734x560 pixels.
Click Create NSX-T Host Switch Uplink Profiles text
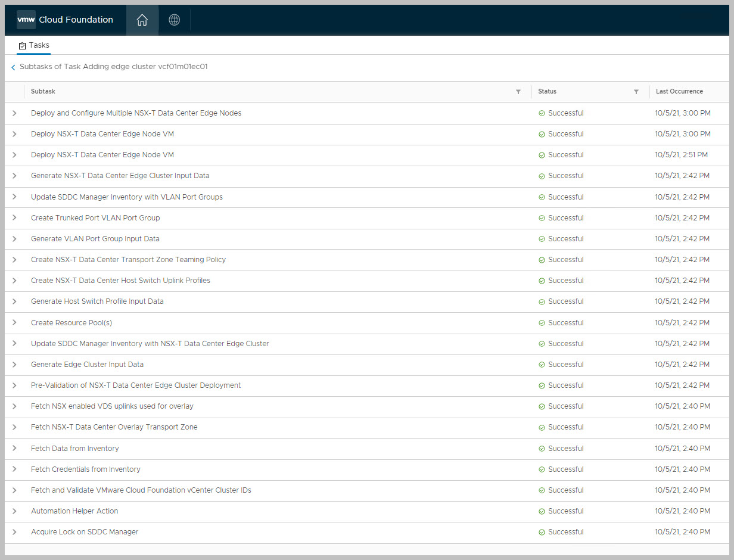tap(120, 281)
